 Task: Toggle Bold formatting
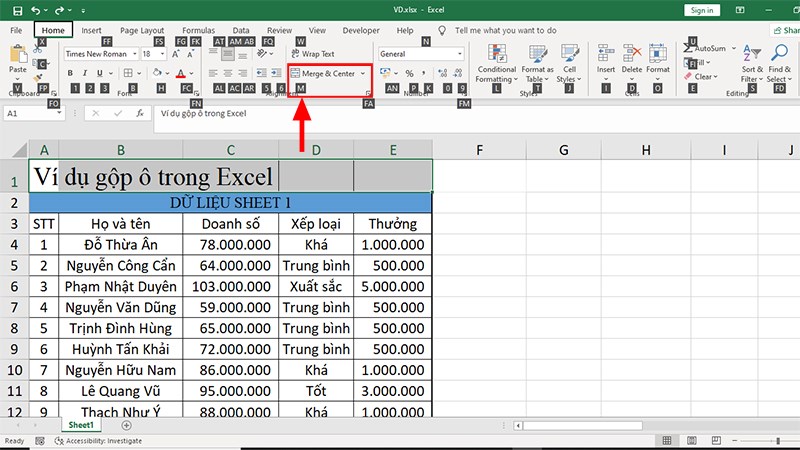pos(70,73)
